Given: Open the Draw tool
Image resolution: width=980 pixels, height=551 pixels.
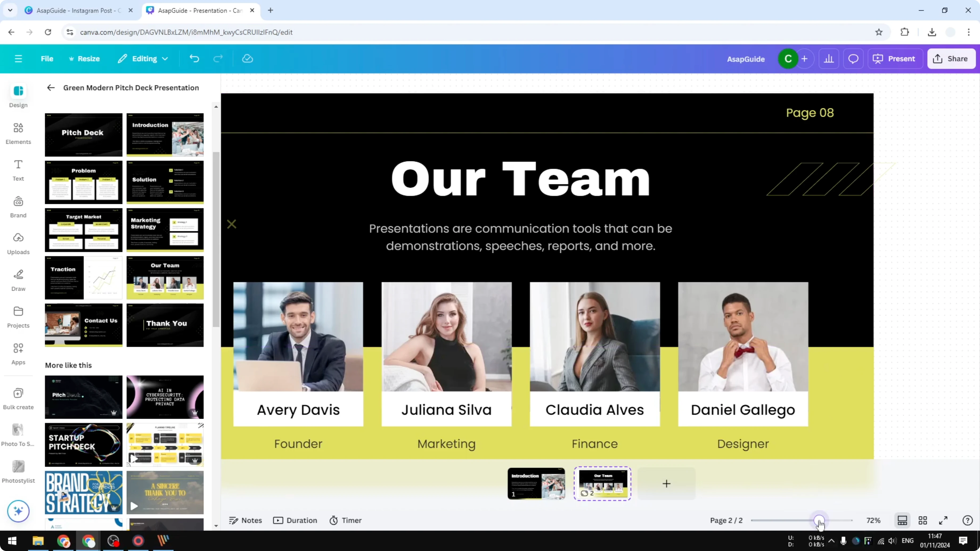Looking at the screenshot, I should click(x=18, y=280).
